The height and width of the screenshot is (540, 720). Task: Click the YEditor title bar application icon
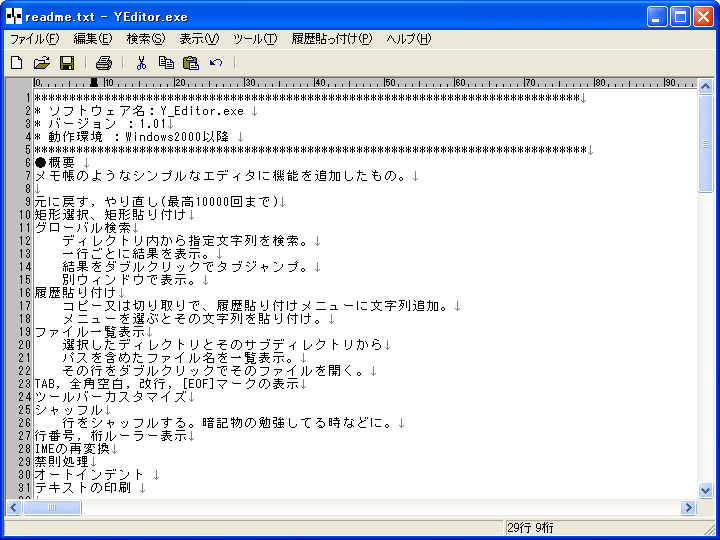[x=14, y=17]
